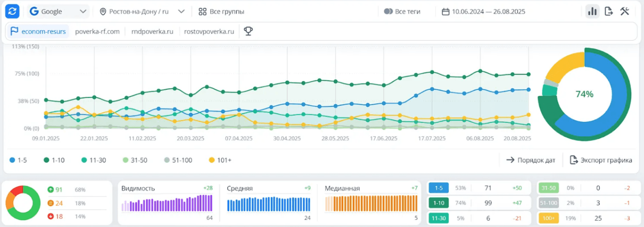Viewport: 644px width, 227px height.
Task: Switch to the poverka-rf.com tab
Action: click(x=97, y=32)
